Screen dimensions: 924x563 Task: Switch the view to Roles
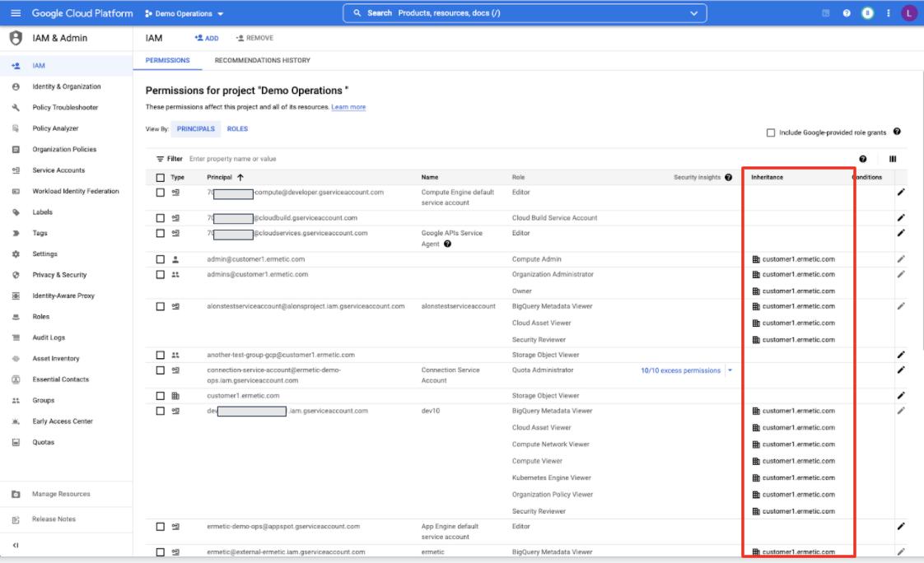pos(237,128)
